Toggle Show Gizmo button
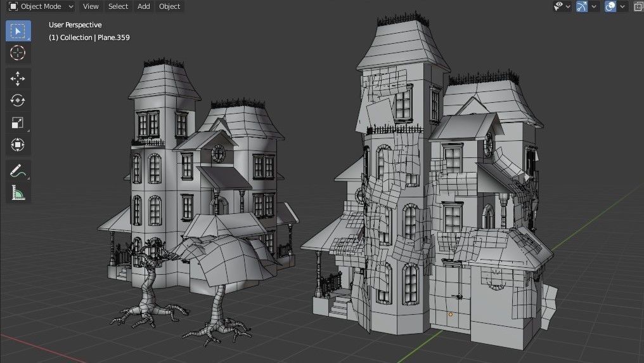This screenshot has width=644, height=363. click(582, 6)
